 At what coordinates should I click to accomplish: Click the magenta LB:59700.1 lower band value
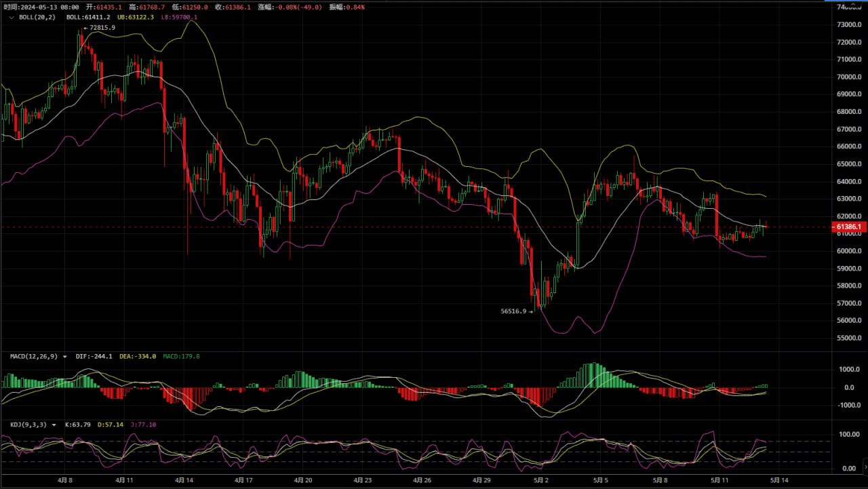click(179, 17)
